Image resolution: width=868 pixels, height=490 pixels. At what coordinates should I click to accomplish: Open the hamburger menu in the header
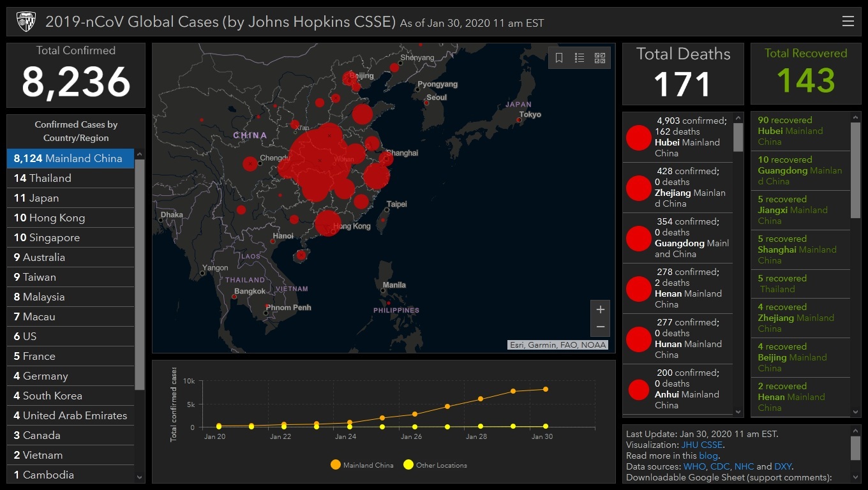848,22
